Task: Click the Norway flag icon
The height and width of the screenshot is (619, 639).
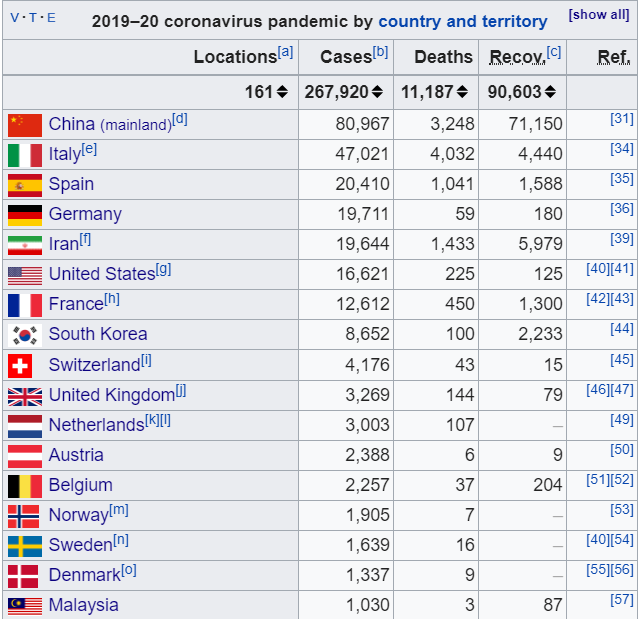Action: coord(24,516)
